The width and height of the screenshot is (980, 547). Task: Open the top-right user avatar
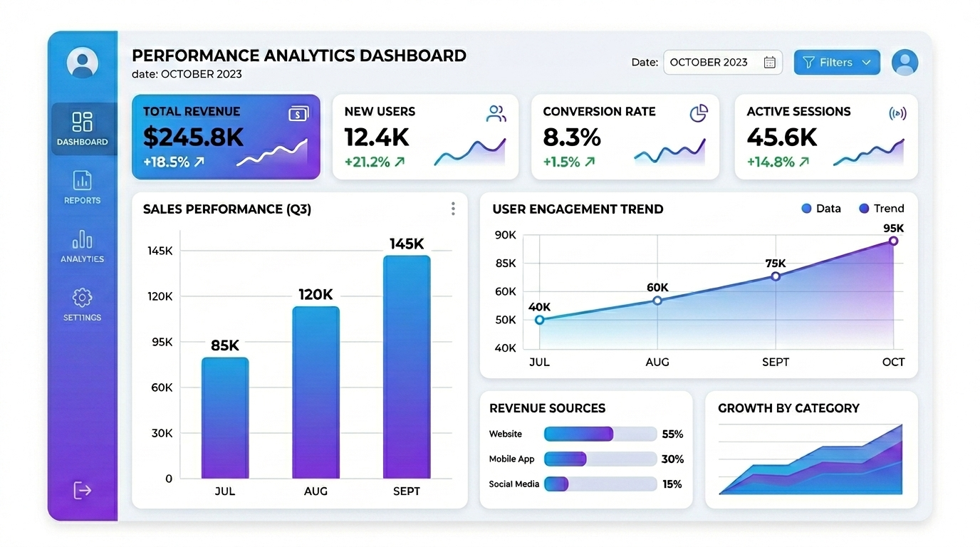tap(905, 63)
